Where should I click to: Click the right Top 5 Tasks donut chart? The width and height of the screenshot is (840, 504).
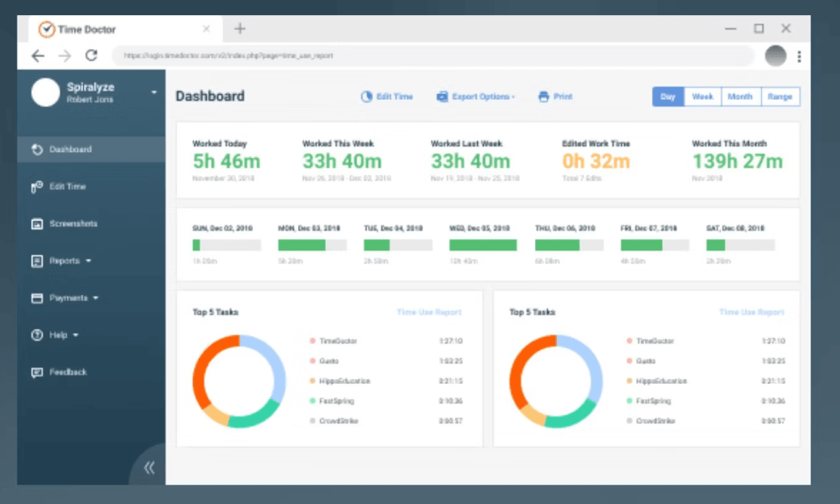[556, 381]
